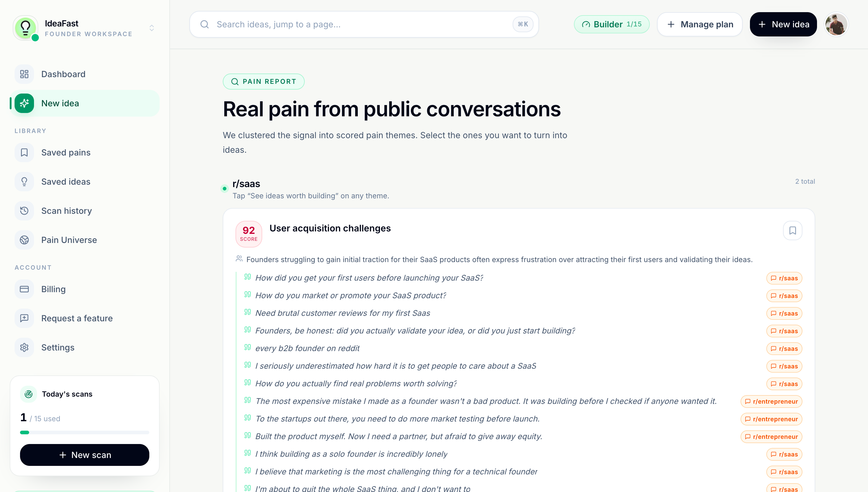
Task: Expand the IdeaFast workspace switcher chevron
Action: (151, 28)
